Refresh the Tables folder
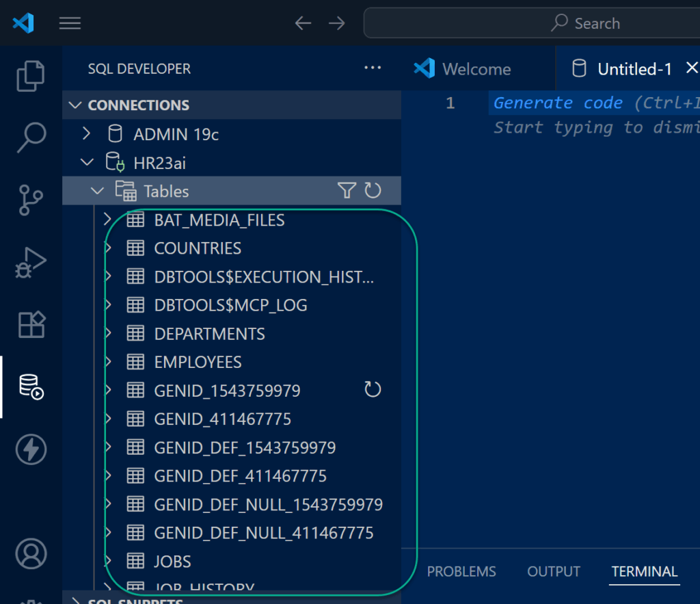Viewport: 700px width, 604px height. (373, 191)
